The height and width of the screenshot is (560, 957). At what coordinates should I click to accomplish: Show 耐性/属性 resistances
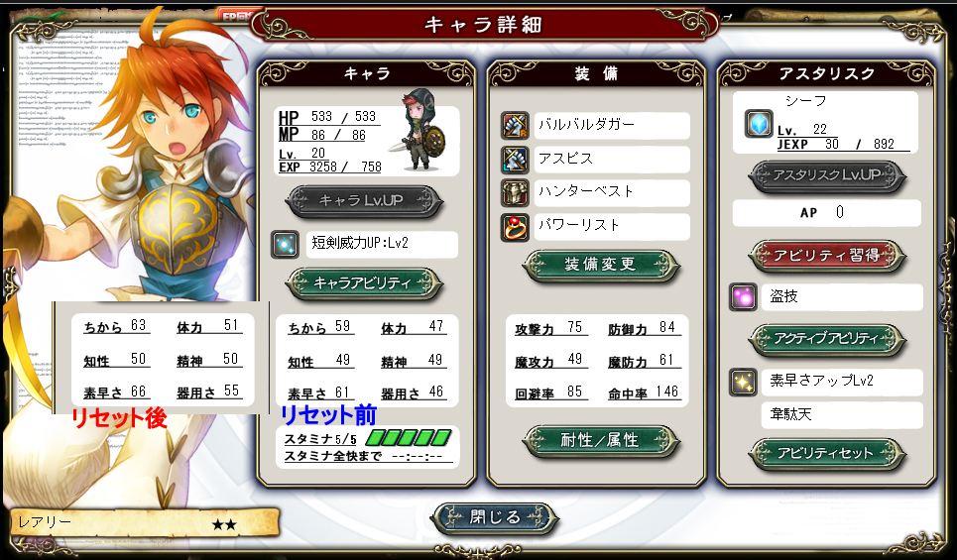(601, 440)
